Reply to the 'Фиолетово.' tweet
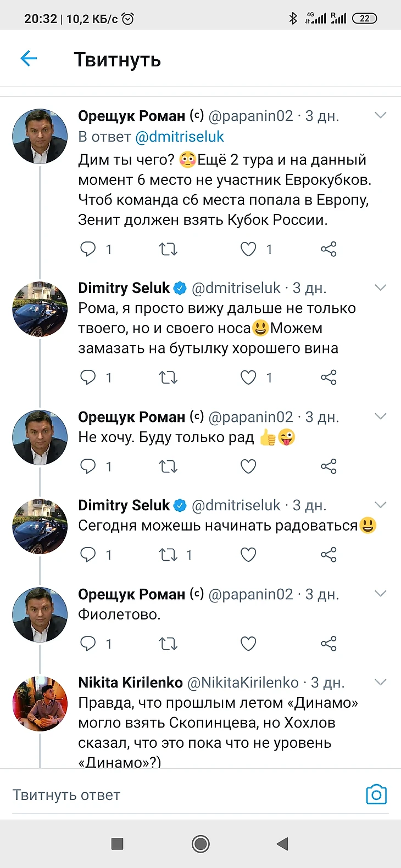Screen dimensions: 401x868 (88, 644)
